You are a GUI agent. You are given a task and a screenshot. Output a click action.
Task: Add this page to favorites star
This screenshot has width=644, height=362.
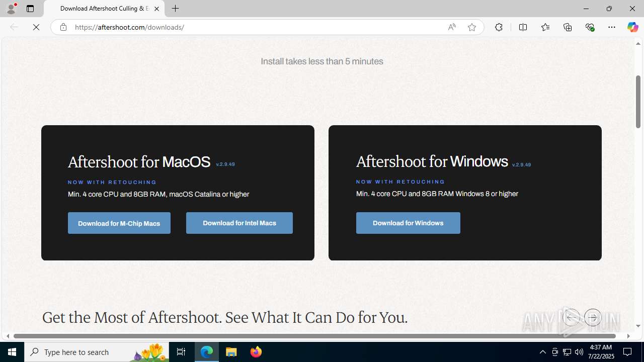[471, 27]
